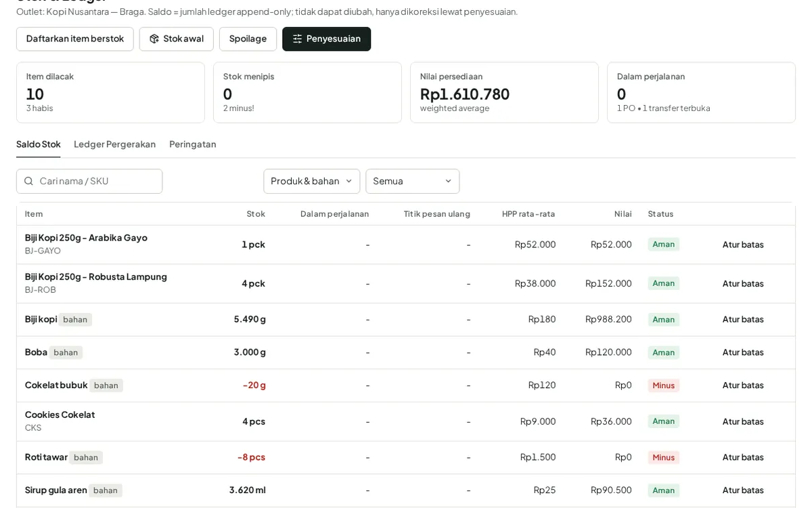Image resolution: width=812 pixels, height=508 pixels.
Task: Open the Stok awal dialog
Action: (177, 39)
